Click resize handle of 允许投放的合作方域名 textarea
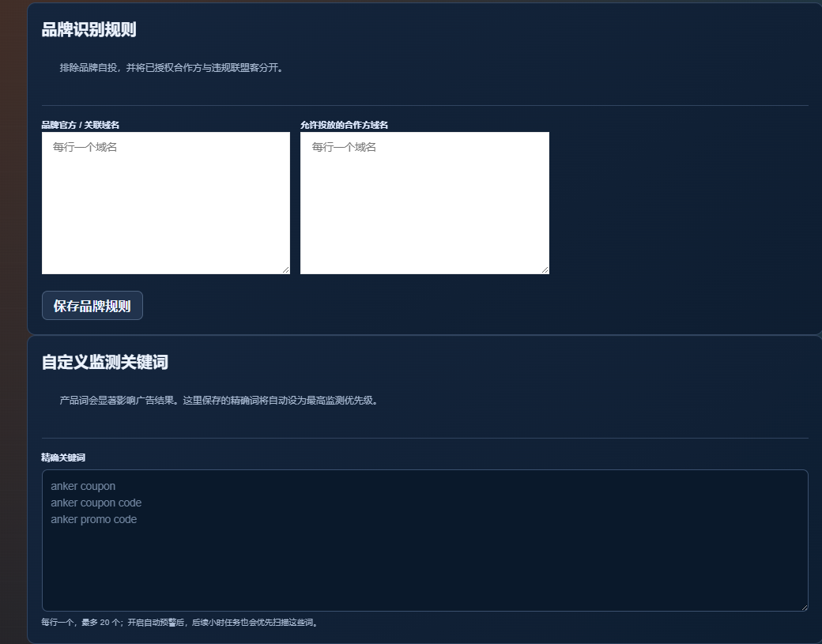 pos(545,270)
